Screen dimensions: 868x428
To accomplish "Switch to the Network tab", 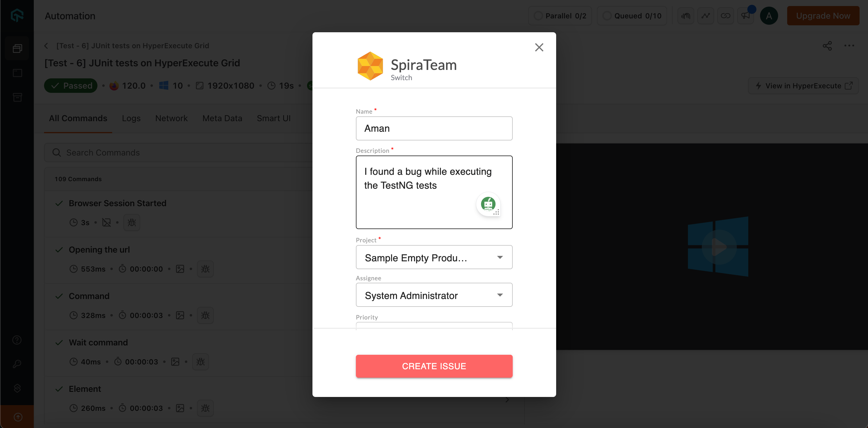I will pos(171,118).
